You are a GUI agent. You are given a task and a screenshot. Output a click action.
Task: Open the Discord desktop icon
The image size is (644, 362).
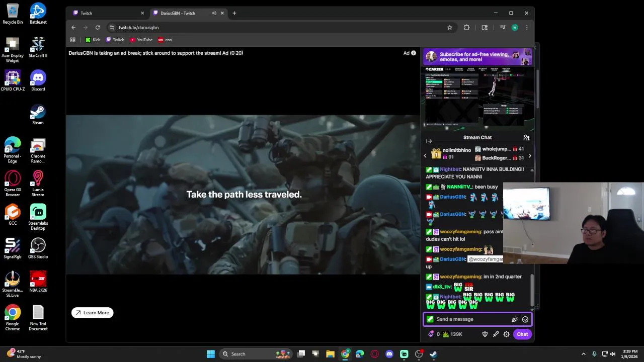point(38,80)
